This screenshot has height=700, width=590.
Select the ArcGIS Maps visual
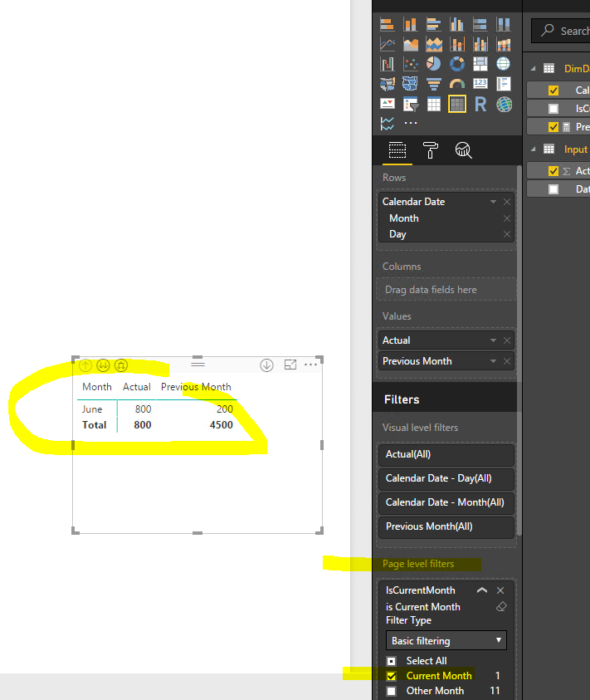coord(504,105)
